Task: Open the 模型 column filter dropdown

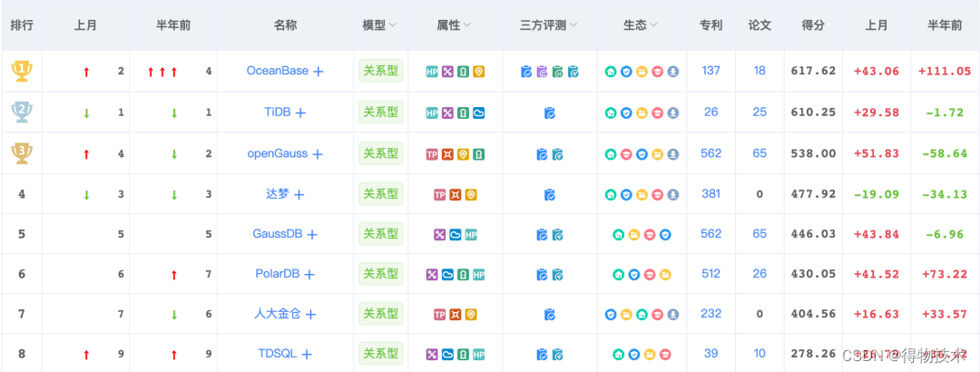Action: click(x=393, y=25)
